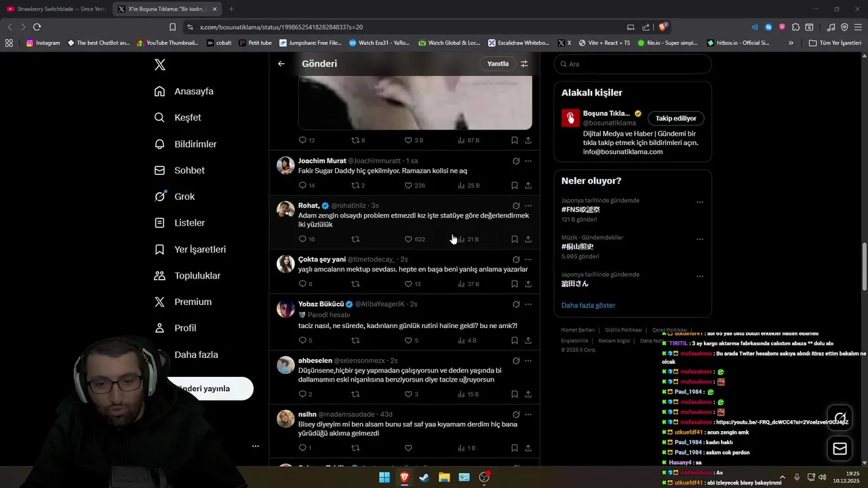Like nslhn's comment

coord(408,448)
